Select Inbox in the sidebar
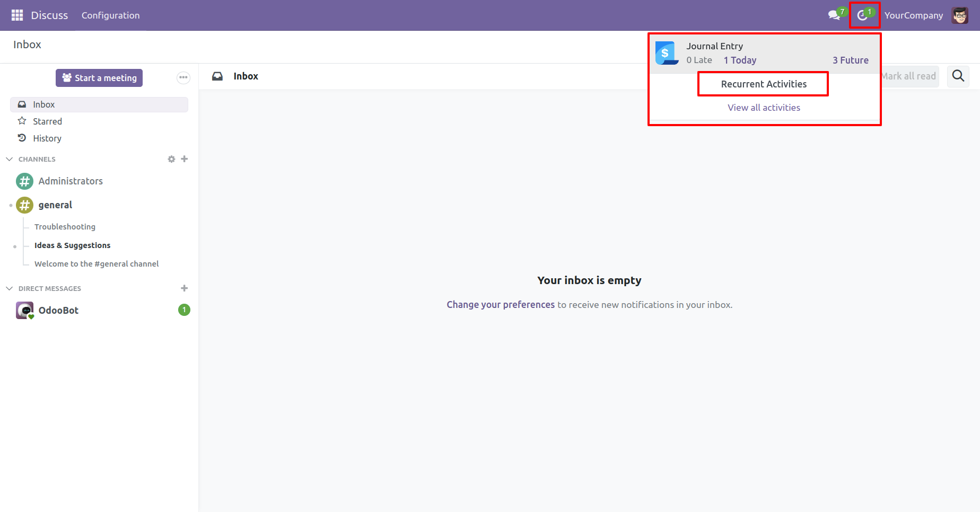 click(99, 104)
